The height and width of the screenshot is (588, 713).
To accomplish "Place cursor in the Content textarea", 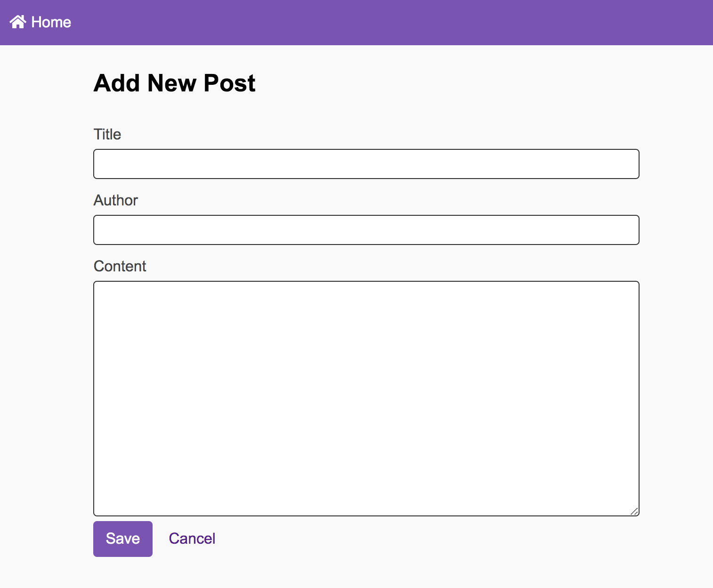I will coord(366,398).
